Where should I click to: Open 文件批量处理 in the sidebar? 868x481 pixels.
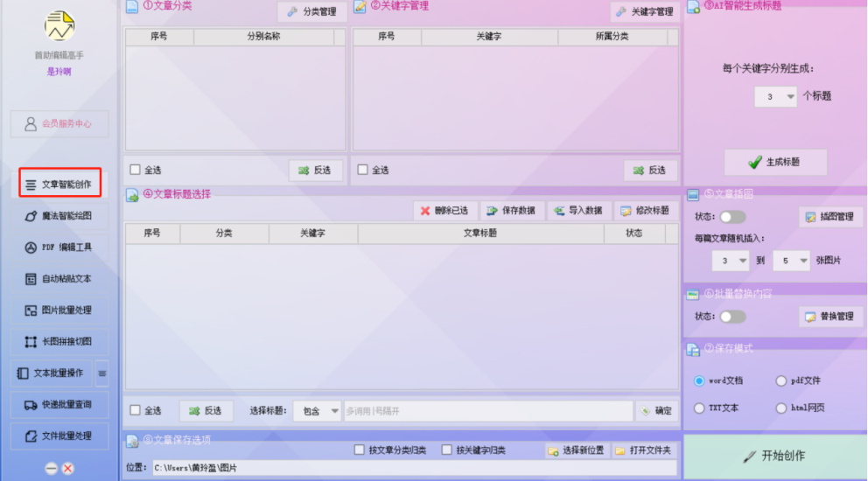point(59,436)
